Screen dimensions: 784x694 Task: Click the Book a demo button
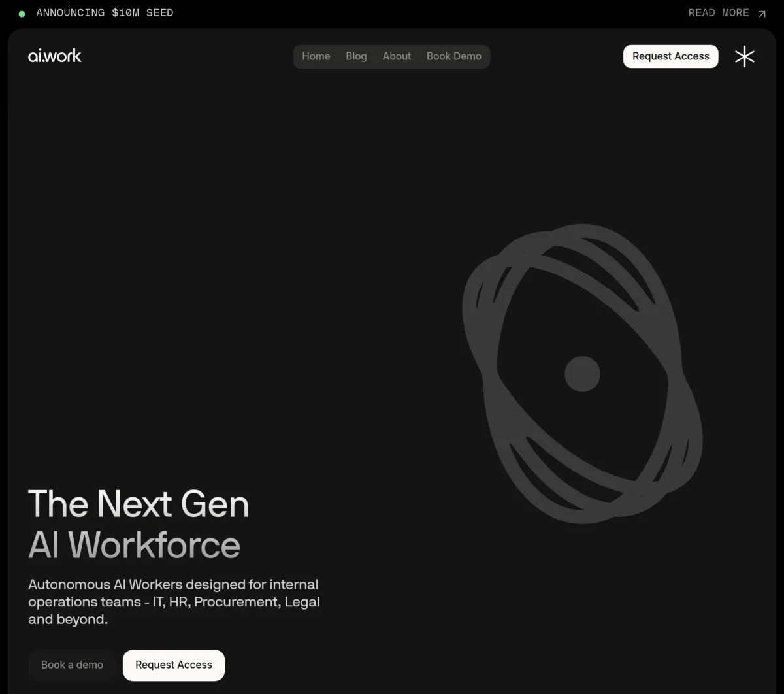click(72, 665)
